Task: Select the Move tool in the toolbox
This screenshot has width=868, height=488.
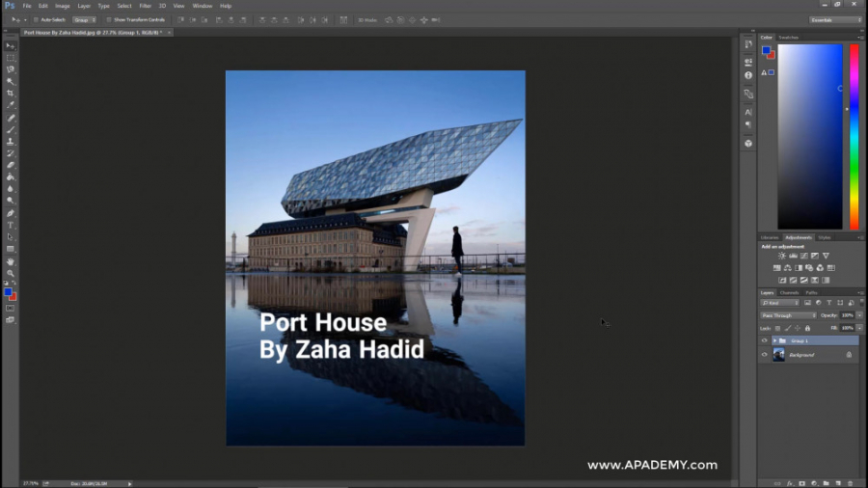Action: pyautogui.click(x=11, y=45)
